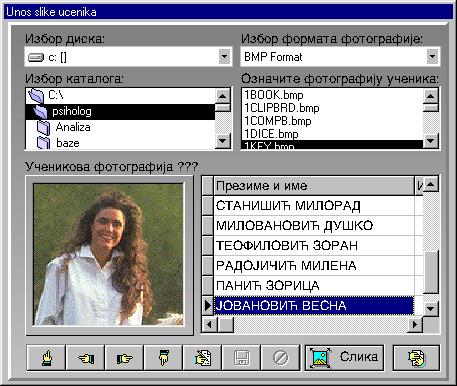Select the C:\ root folder
The width and height of the screenshot is (457, 386).
121,96
